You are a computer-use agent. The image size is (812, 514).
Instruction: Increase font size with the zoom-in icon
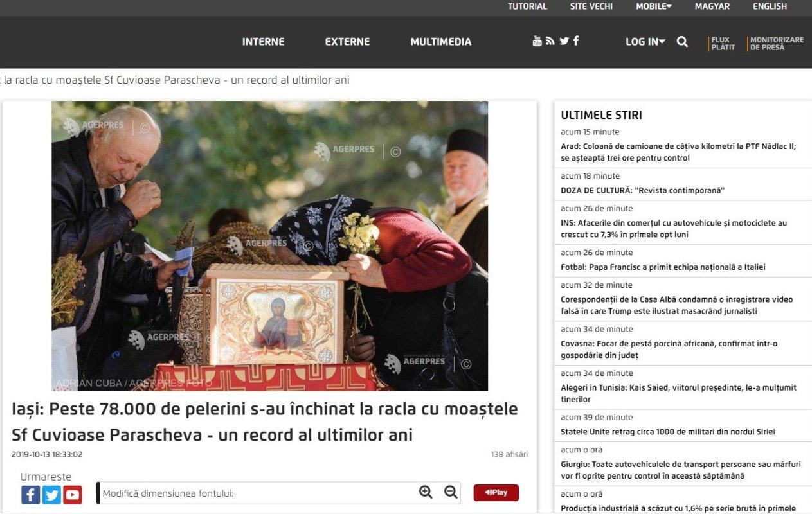(426, 492)
